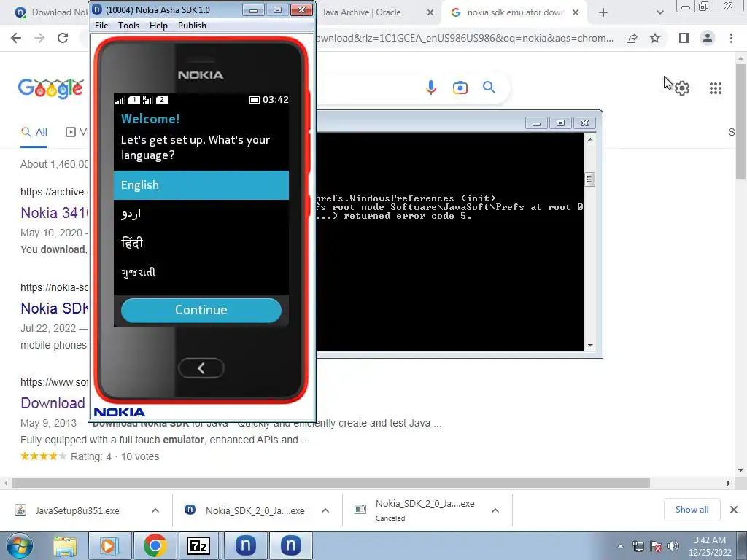Open the Nokia 341 archive result link
The width and height of the screenshot is (747, 560).
[x=54, y=213]
